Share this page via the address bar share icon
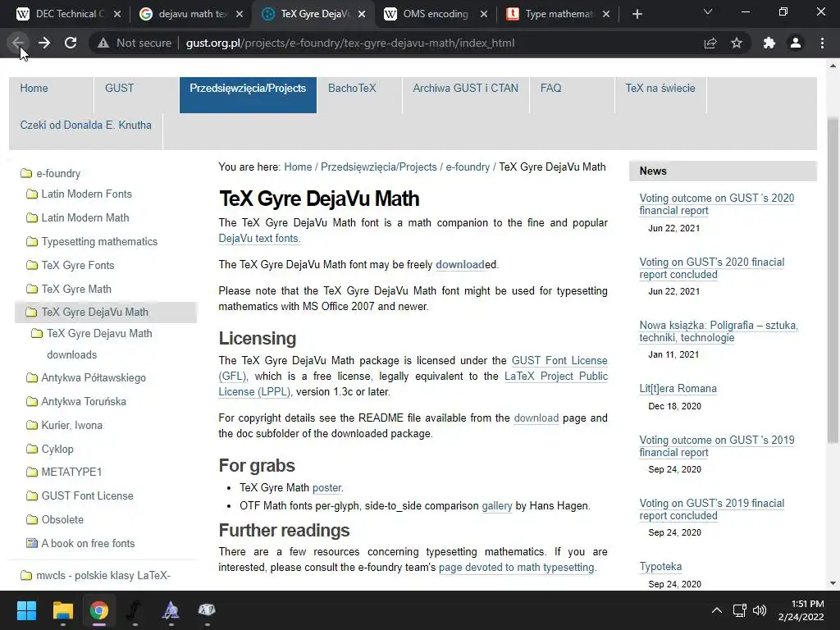Viewport: 840px width, 630px height. click(710, 43)
